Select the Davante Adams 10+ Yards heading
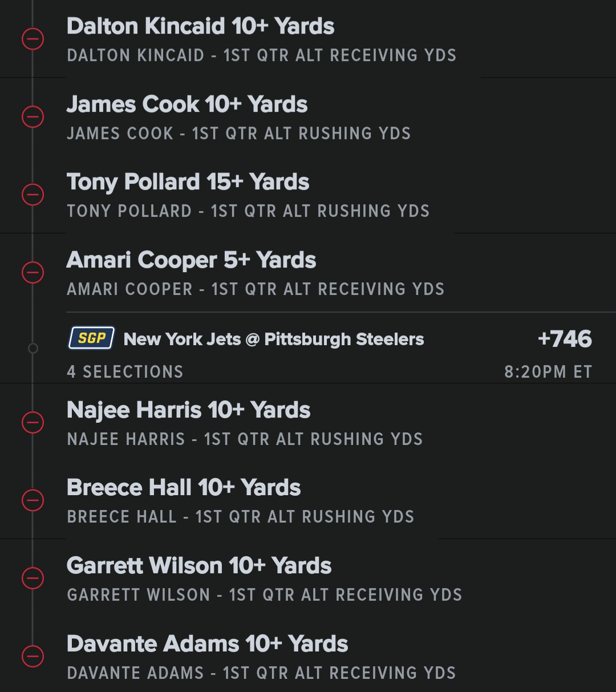 pyautogui.click(x=207, y=644)
